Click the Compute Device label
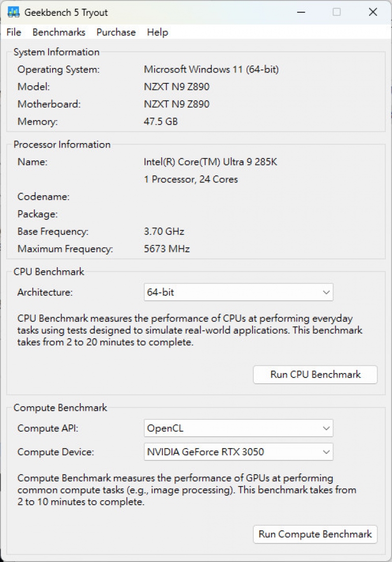392x562 pixels. pos(56,452)
